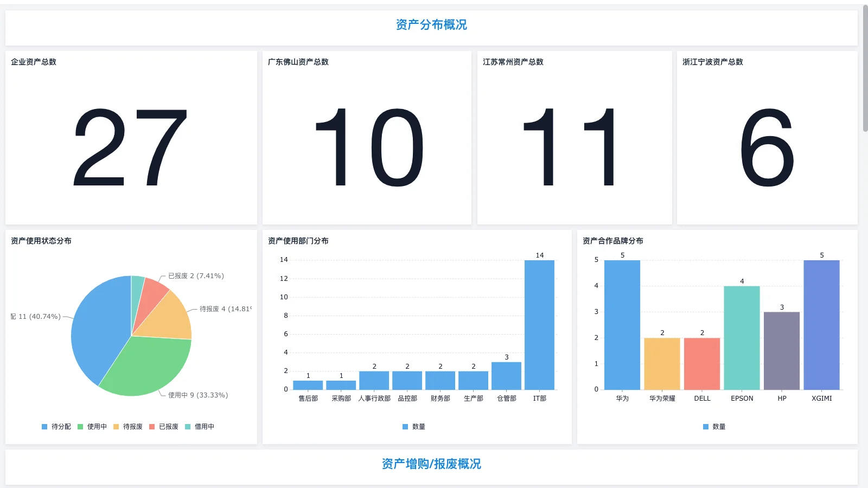Image resolution: width=868 pixels, height=488 pixels.
Task: Click the HP bar in brand chart
Action: (782, 351)
